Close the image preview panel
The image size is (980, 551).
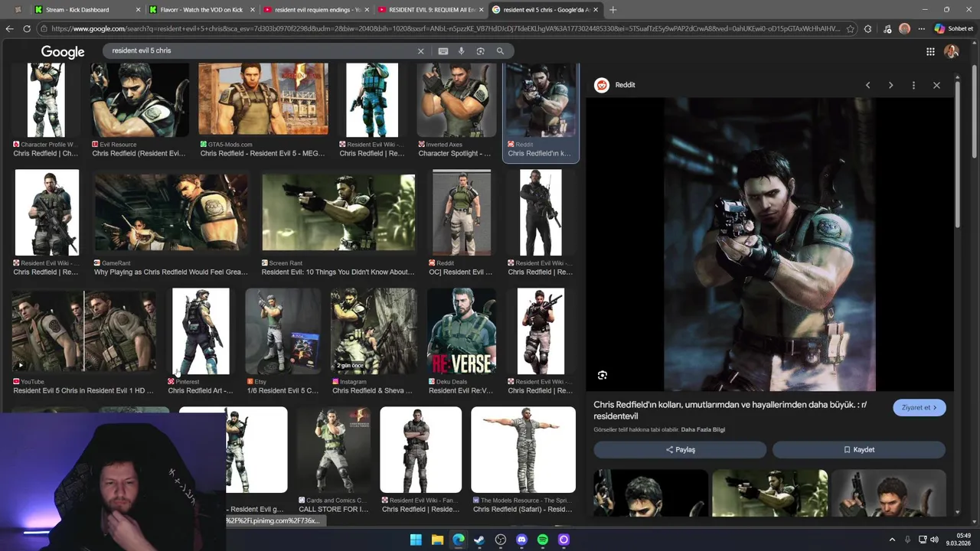936,85
